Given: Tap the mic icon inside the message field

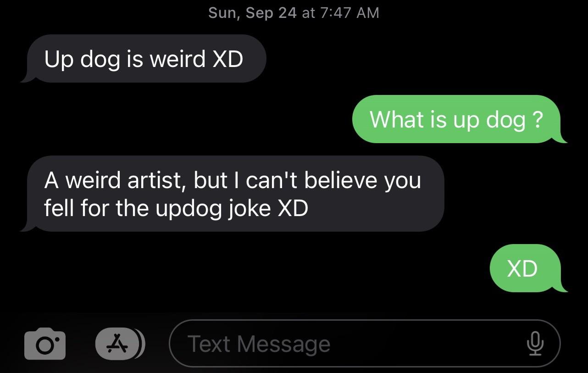Looking at the screenshot, I should 536,343.
